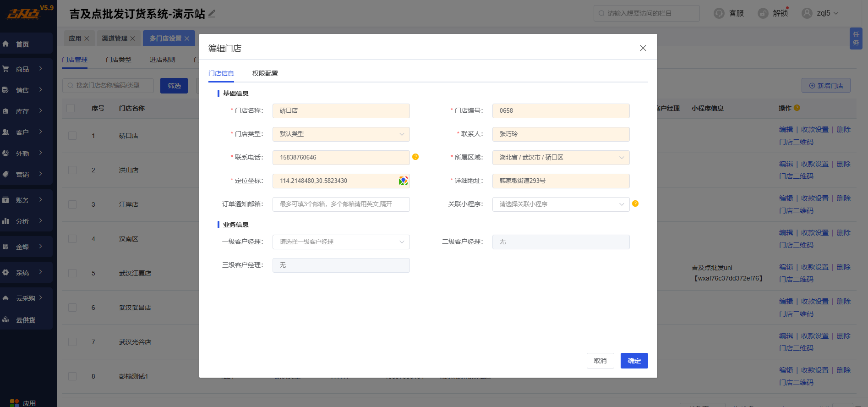
Task: Switch to the 权限配置 tab in dialog
Action: coord(265,73)
